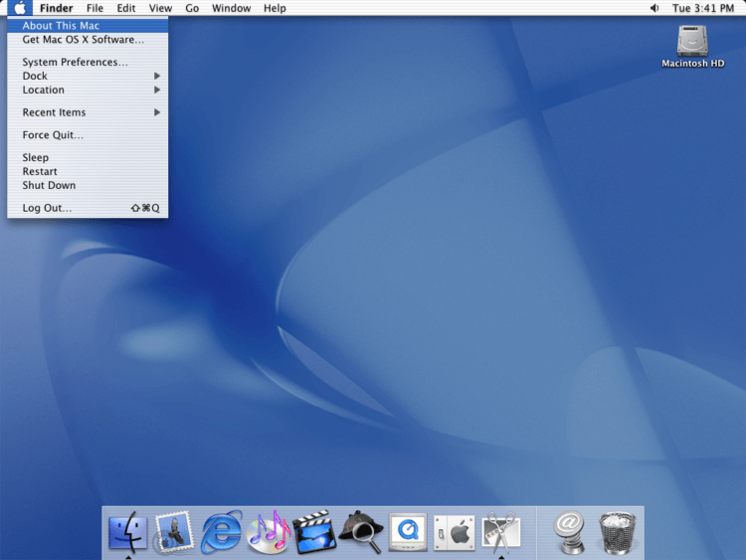Open the Mac OS X website spring icon
746x560 pixels.
pos(570,532)
